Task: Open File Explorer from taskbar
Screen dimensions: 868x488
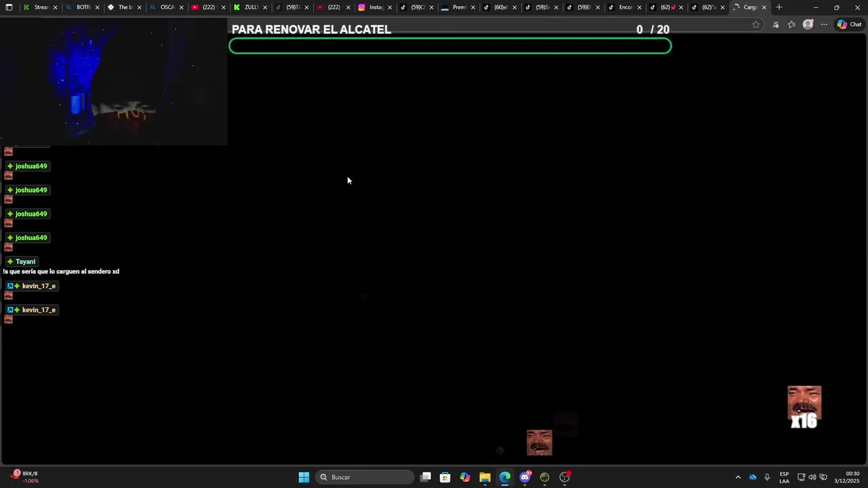Action: pos(485,477)
